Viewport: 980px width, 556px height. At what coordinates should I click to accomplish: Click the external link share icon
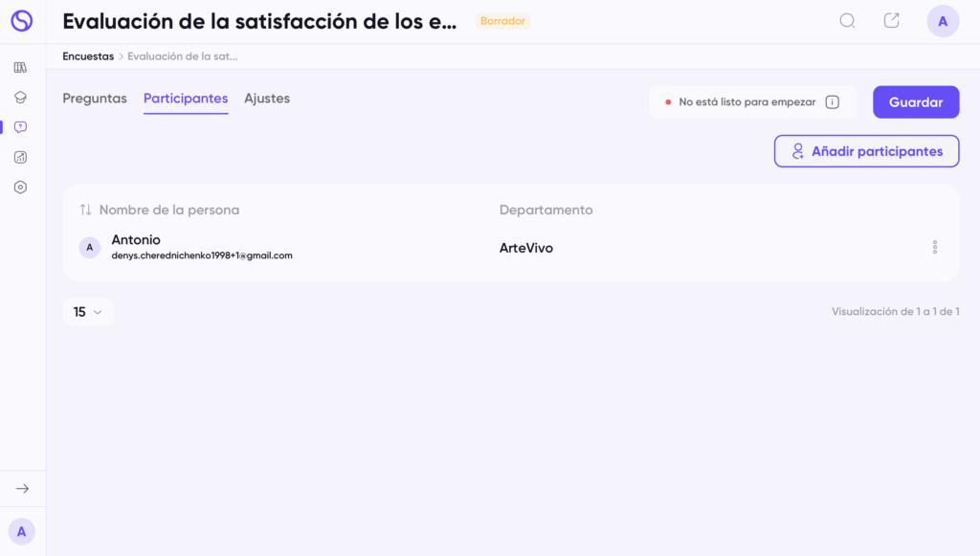pyautogui.click(x=891, y=21)
